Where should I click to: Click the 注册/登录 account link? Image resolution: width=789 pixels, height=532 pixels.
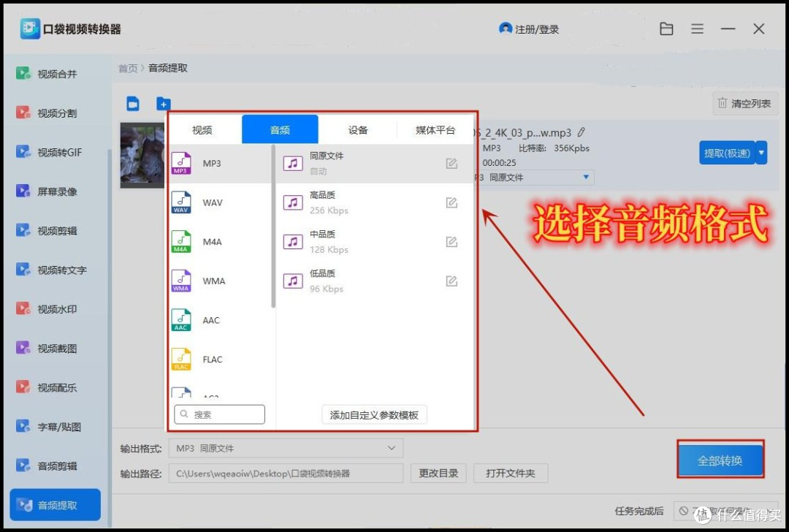coord(529,29)
